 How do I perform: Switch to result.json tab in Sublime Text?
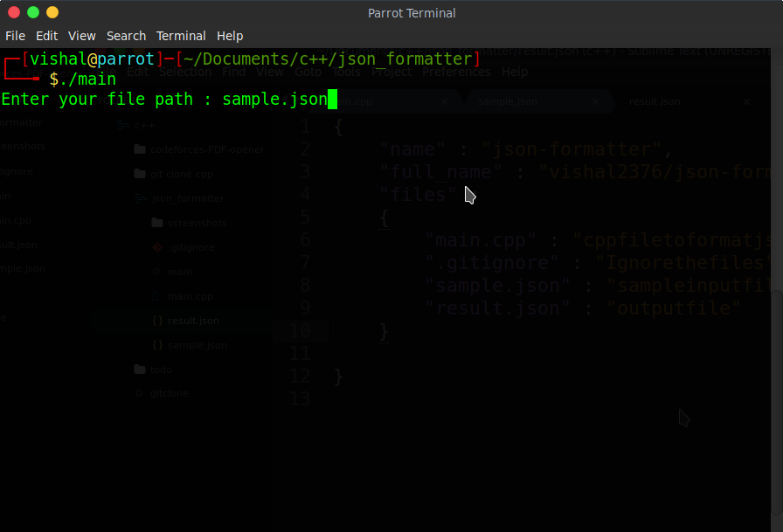[655, 102]
